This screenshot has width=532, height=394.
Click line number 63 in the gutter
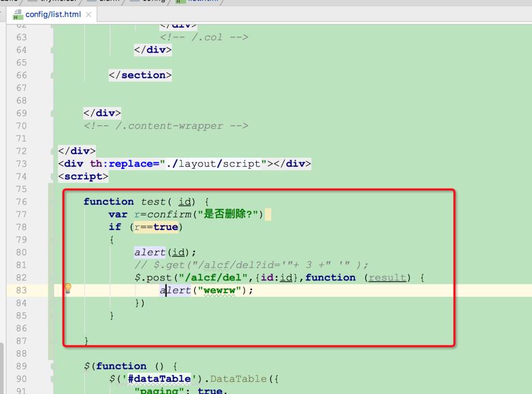click(x=21, y=37)
